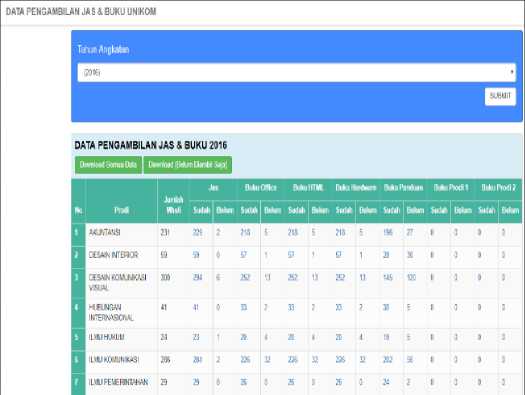This screenshot has height=395, width=525.
Task: Click the Prodi column header
Action: click(121, 210)
